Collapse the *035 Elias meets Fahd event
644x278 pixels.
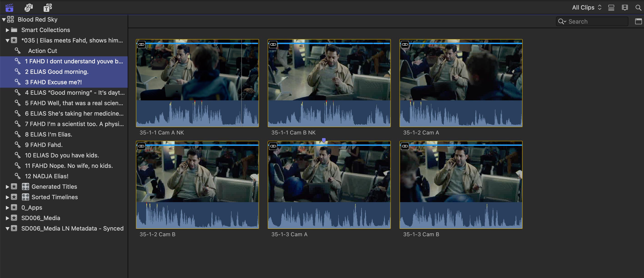point(7,40)
